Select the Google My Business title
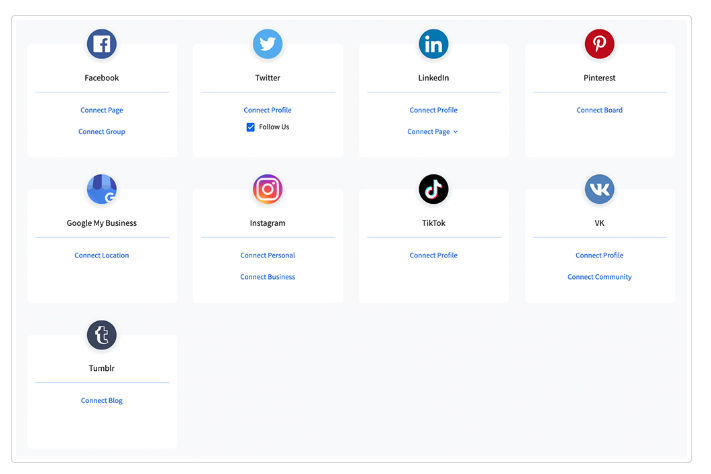711x474 pixels. 102,223
